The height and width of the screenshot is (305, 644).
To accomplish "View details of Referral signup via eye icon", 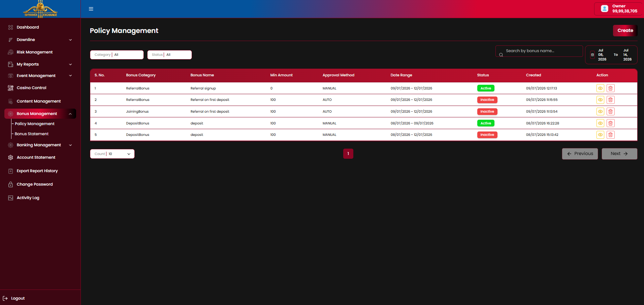I will [x=600, y=88].
